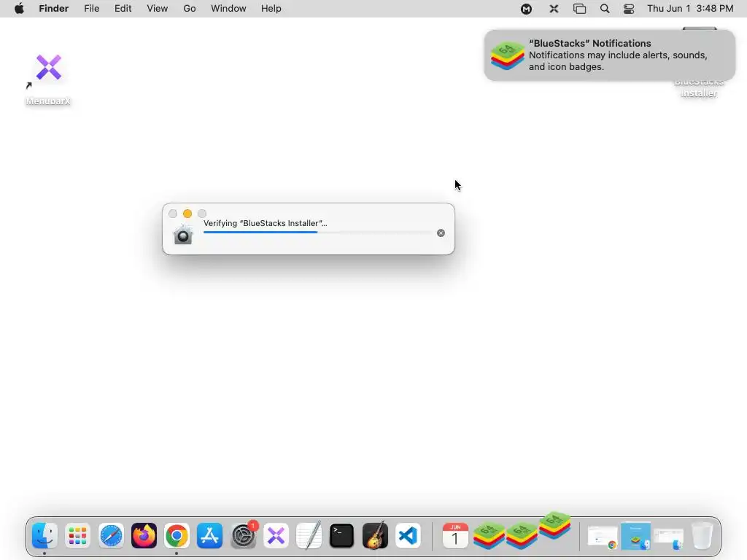Open minimized Chrome window in Dock
The width and height of the screenshot is (747, 560).
pyautogui.click(x=603, y=537)
